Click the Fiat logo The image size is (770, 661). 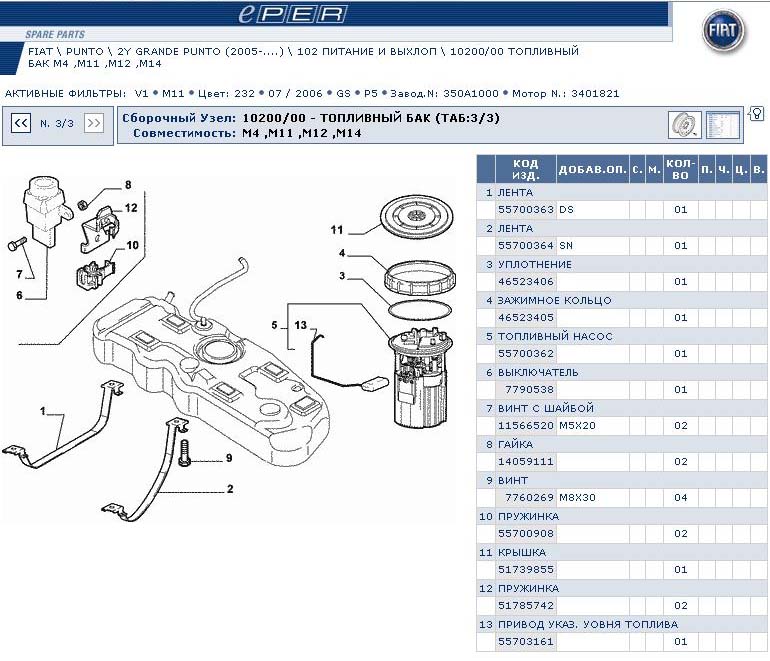pyautogui.click(x=723, y=34)
